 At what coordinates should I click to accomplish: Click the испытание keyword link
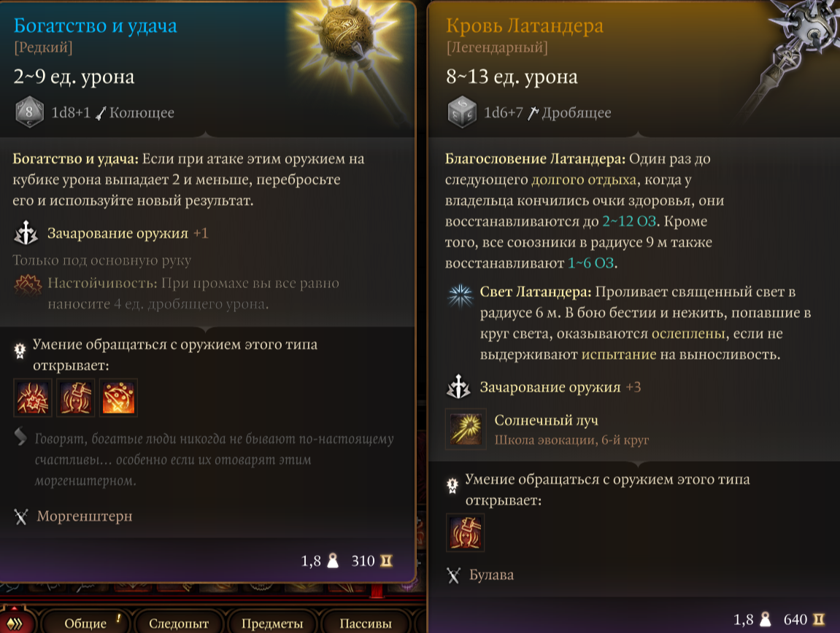pyautogui.click(x=619, y=354)
